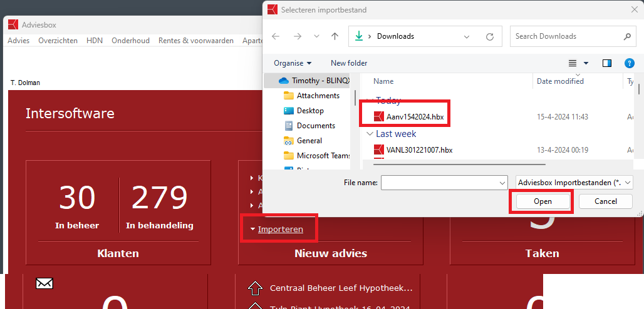This screenshot has height=309, width=644.
Task: Select file Aanv1542024.hbx
Action: (408, 116)
